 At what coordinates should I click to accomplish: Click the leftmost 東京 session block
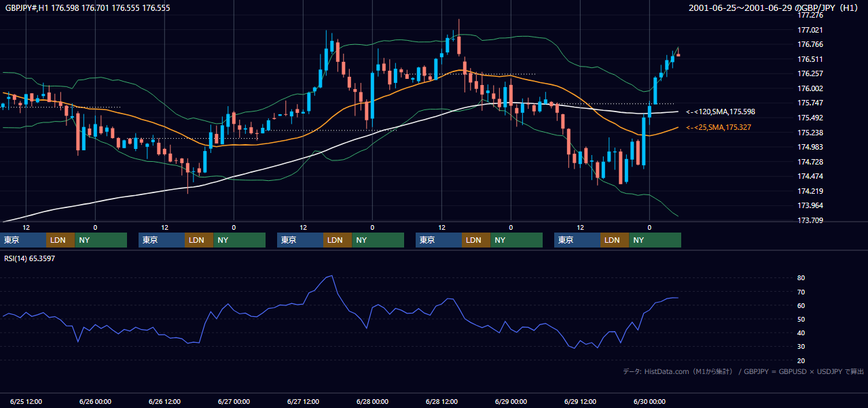point(23,240)
